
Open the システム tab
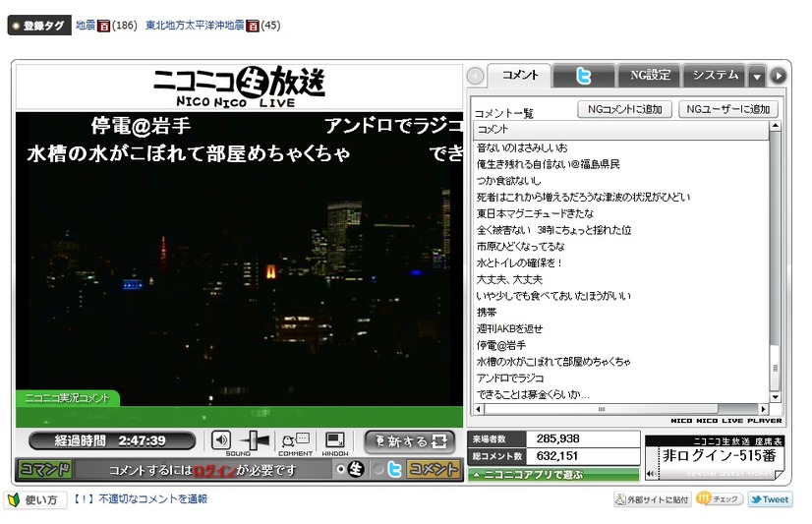(x=715, y=76)
